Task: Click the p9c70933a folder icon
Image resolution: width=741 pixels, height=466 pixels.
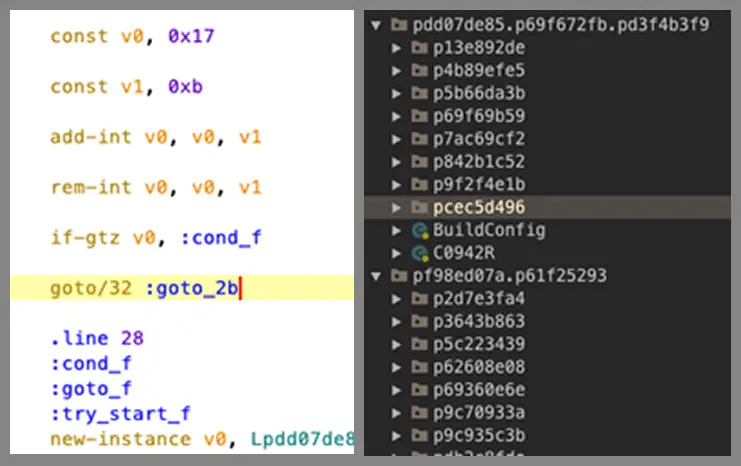Action: [x=419, y=412]
